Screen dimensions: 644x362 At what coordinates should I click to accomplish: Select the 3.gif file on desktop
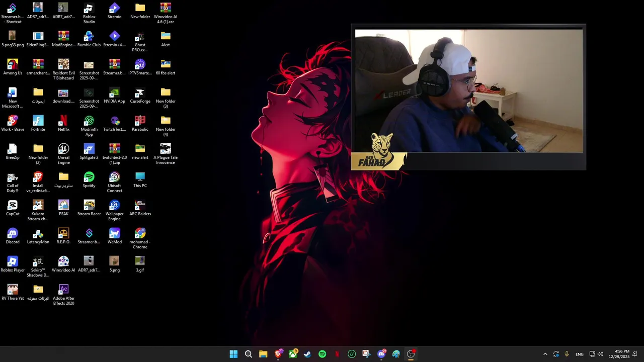click(x=140, y=264)
